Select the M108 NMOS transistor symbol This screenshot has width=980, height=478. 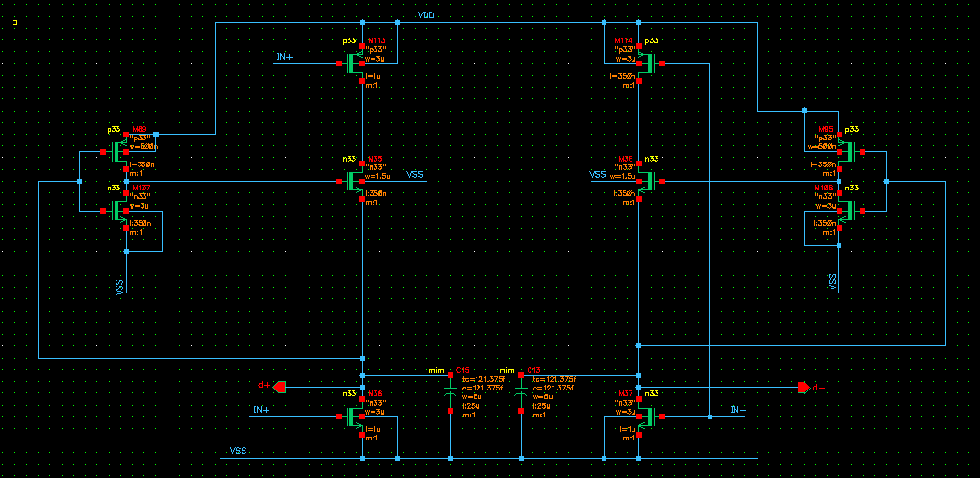click(847, 211)
